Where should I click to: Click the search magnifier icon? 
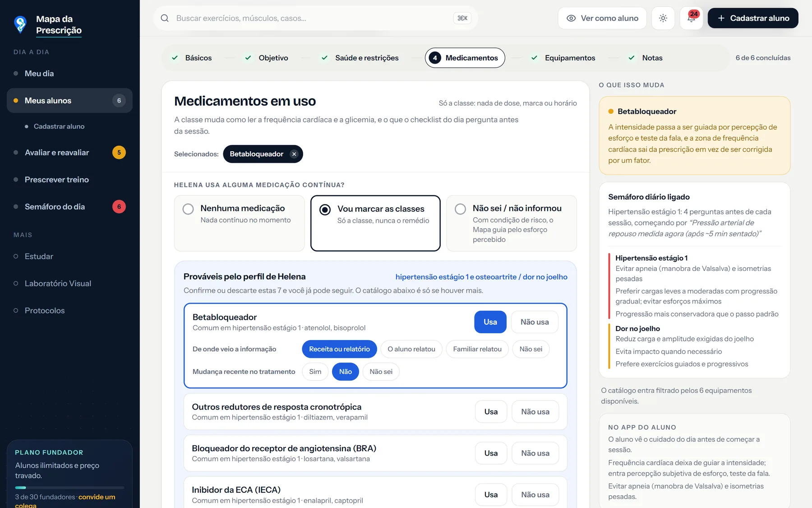click(x=165, y=18)
